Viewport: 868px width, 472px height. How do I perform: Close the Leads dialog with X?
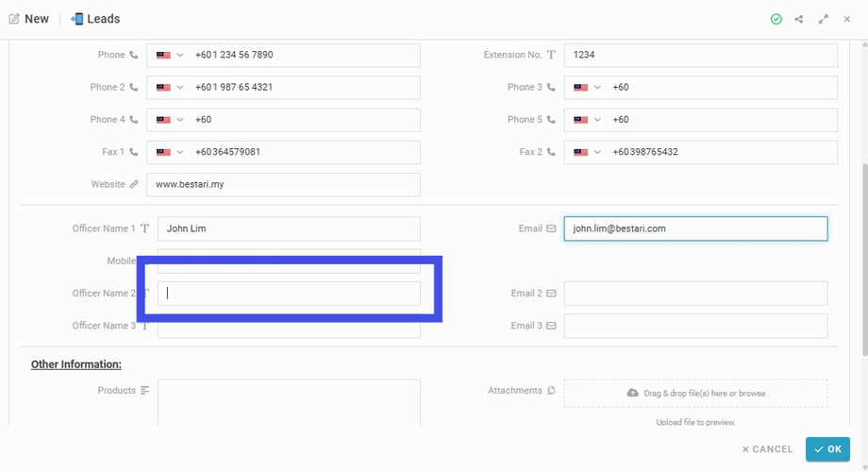[x=847, y=20]
